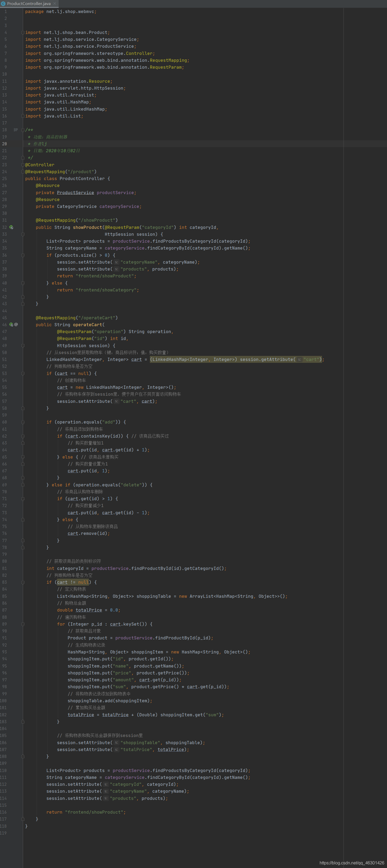This screenshot has width=387, height=868.
Task: Click the shoppingTable ArrayList declaration
Action: [x=172, y=596]
